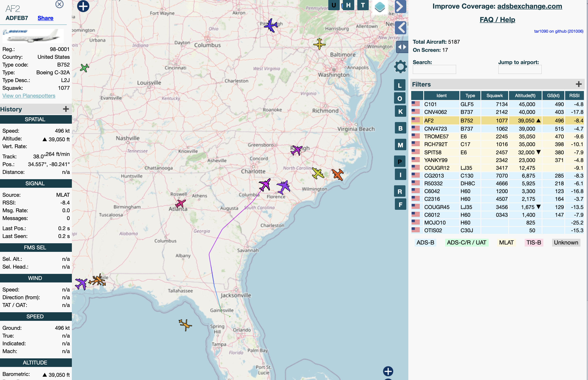This screenshot has width=588, height=380.
Task: Toggle the R map option button
Action: coord(400,191)
